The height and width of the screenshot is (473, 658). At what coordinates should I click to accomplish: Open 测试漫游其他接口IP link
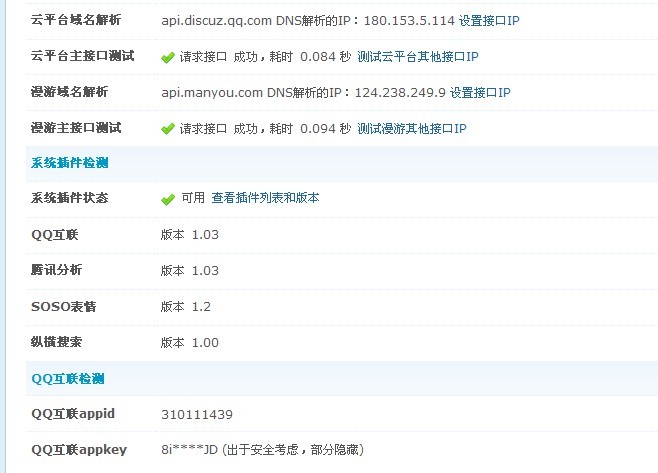click(412, 128)
